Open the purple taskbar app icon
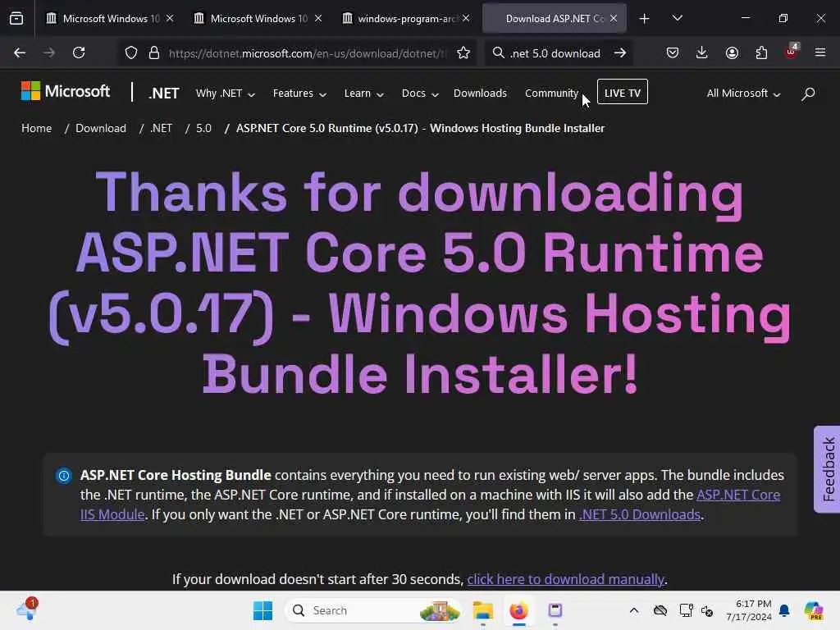 555,610
